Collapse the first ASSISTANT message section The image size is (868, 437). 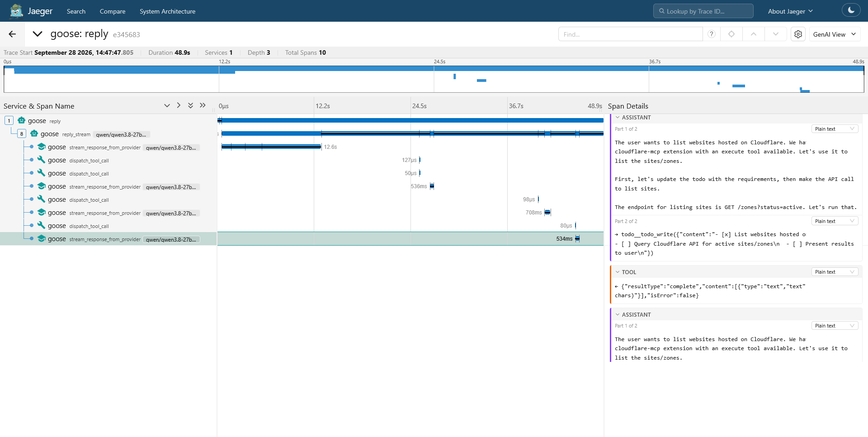pos(618,118)
